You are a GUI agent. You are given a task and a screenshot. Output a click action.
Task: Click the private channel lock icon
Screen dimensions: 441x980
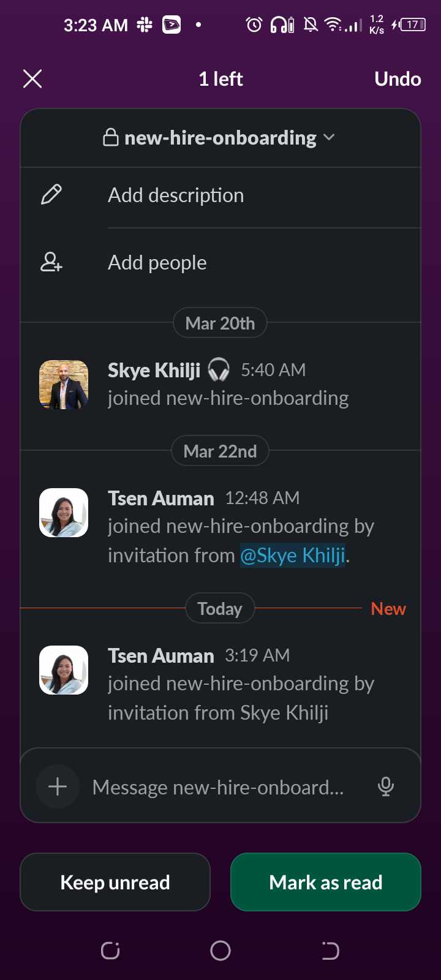(111, 137)
